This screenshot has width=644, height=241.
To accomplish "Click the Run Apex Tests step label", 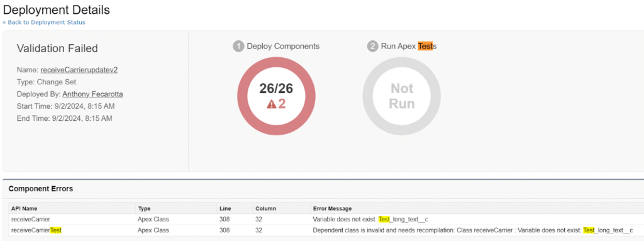I will tap(409, 47).
